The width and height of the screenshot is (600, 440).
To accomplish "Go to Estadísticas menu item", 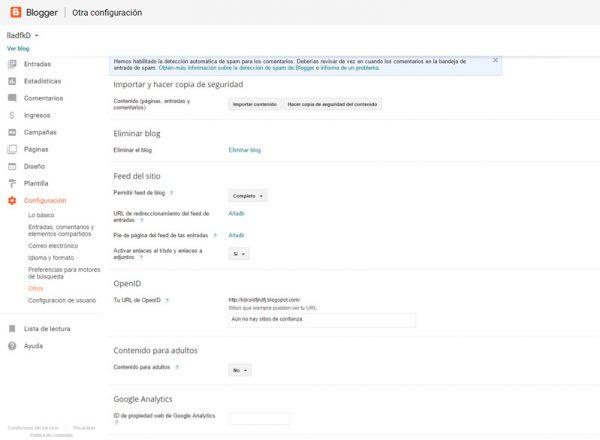I will (x=42, y=81).
